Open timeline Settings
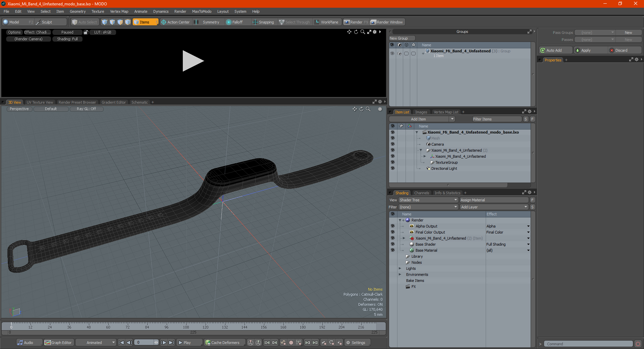This screenshot has height=349, width=644. pos(357,343)
